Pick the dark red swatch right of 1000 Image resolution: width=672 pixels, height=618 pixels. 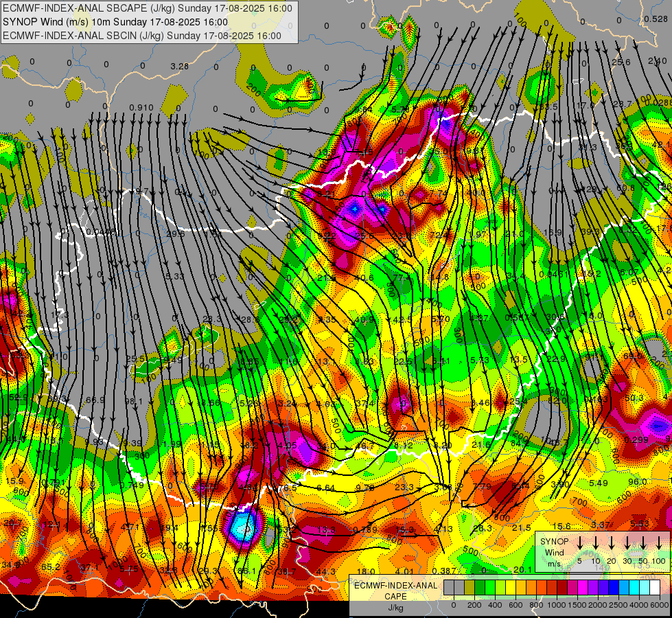562,587
